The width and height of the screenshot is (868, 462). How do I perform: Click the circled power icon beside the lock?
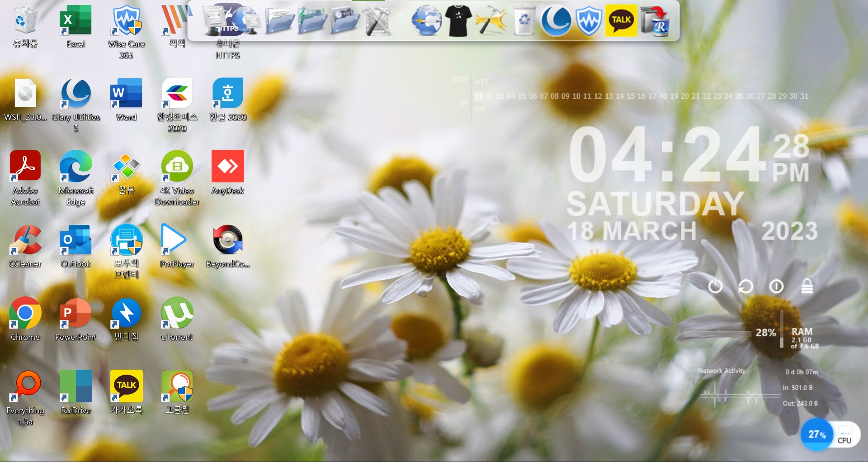[x=776, y=286]
